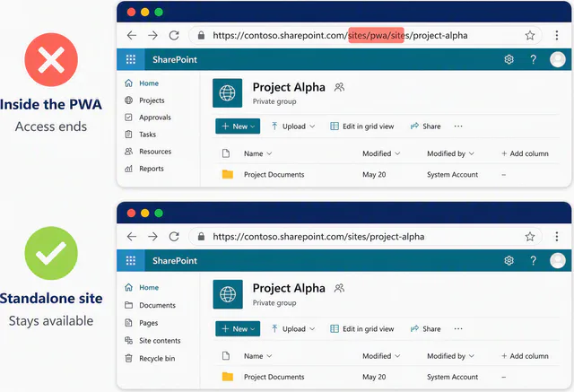Click the standalone sites/project-alpha address bar
574x392 pixels.
365,237
